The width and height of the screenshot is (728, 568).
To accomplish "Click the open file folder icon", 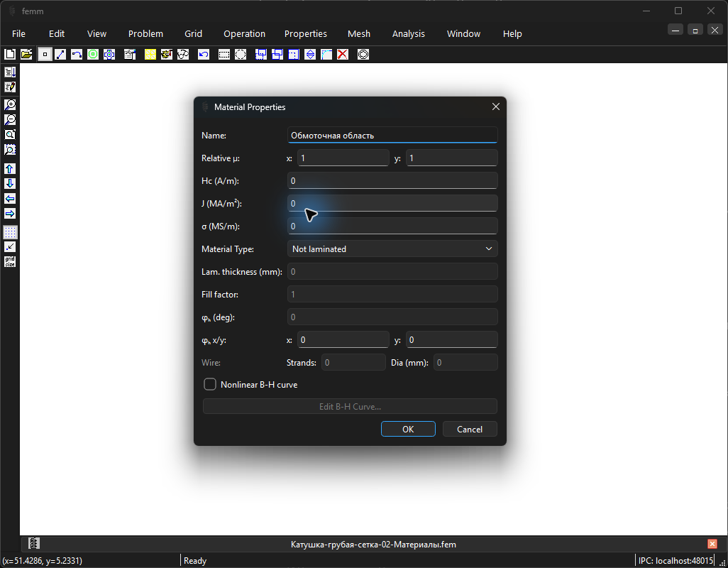I will 26,55.
